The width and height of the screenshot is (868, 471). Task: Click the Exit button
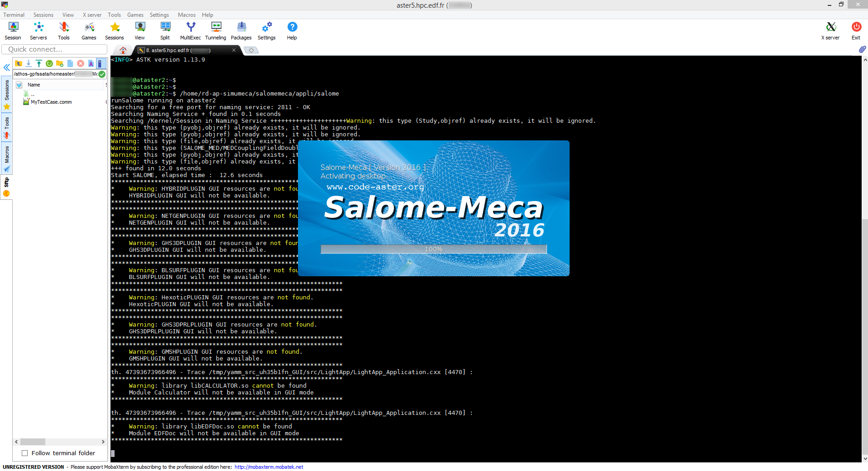tap(856, 31)
